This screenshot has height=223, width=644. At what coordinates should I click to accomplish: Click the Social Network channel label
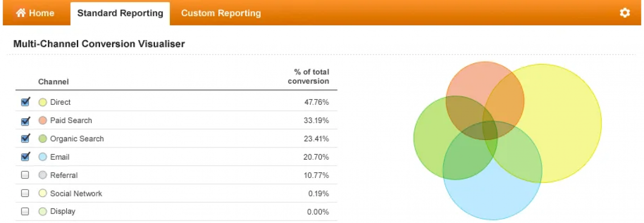click(x=76, y=194)
